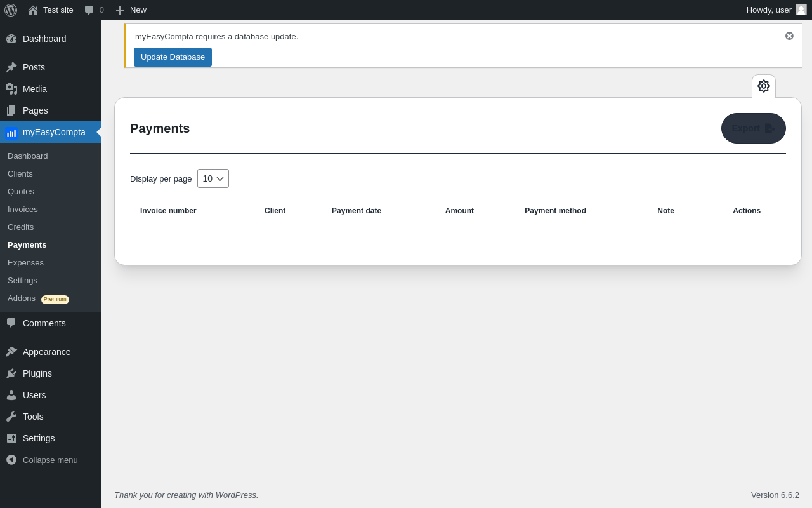Click the myEasyCompta chart icon in sidebar

[x=11, y=133]
